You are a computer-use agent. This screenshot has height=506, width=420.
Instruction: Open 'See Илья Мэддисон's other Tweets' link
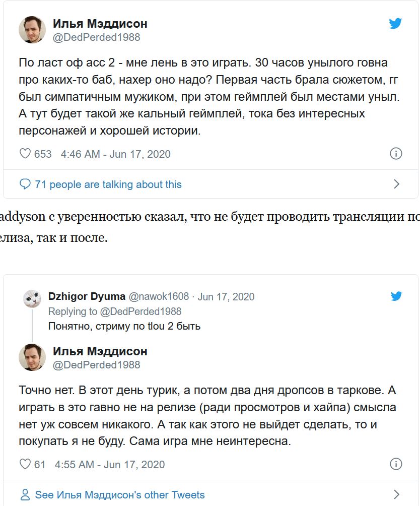pyautogui.click(x=120, y=494)
